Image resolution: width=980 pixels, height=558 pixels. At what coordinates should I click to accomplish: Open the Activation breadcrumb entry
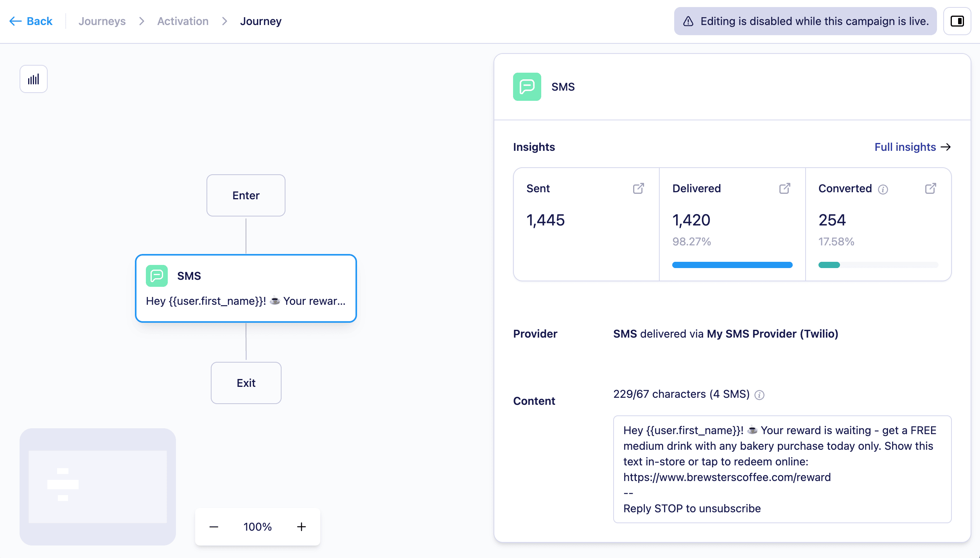pos(183,21)
